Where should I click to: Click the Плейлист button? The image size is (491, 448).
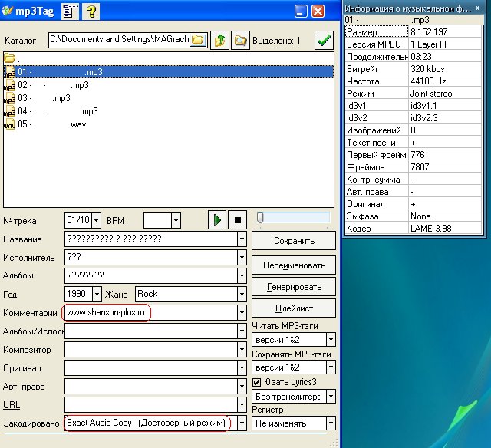(x=294, y=308)
